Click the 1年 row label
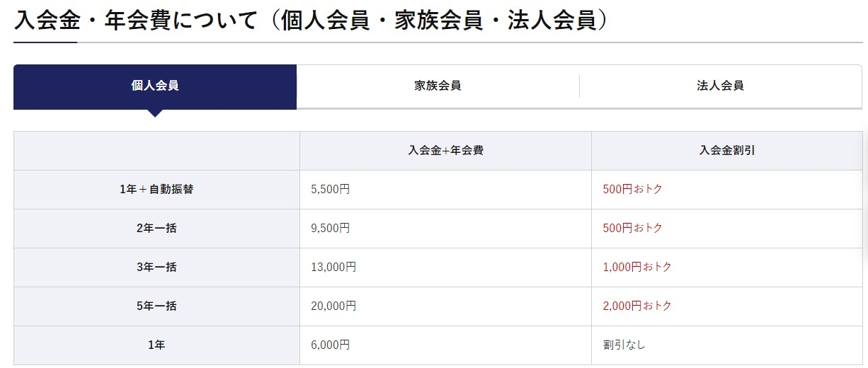The width and height of the screenshot is (868, 368). (x=156, y=345)
